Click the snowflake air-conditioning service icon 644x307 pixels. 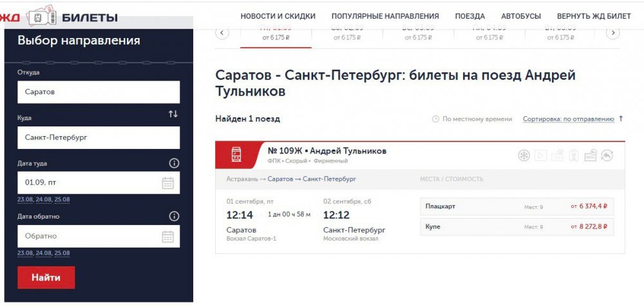coord(524,155)
